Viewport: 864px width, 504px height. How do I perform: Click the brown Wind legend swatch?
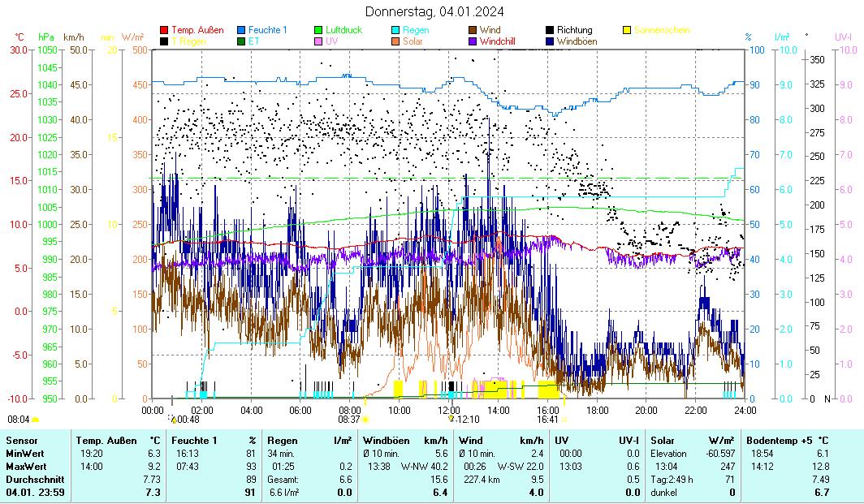[473, 31]
